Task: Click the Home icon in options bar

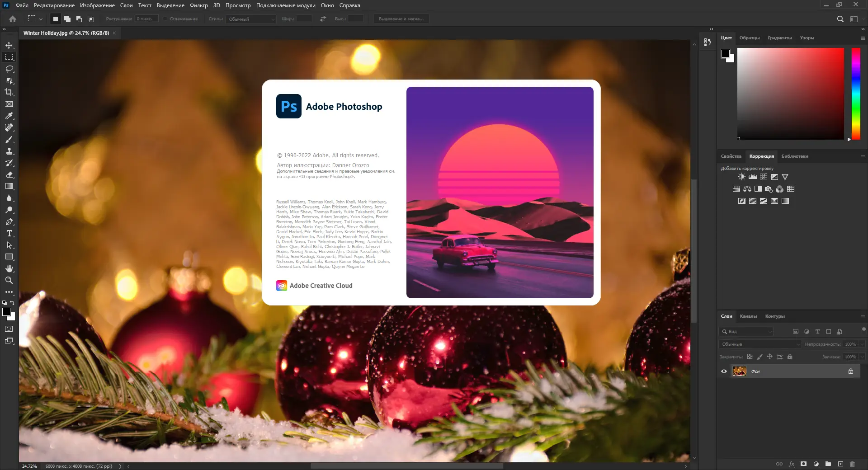Action: pyautogui.click(x=13, y=19)
